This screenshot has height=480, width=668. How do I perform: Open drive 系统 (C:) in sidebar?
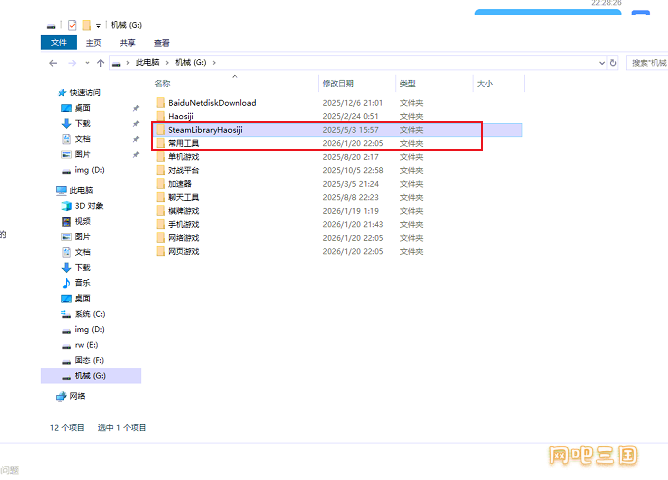point(89,314)
